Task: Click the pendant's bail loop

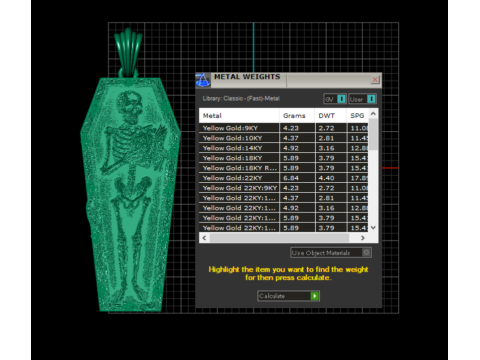Action: [x=128, y=53]
